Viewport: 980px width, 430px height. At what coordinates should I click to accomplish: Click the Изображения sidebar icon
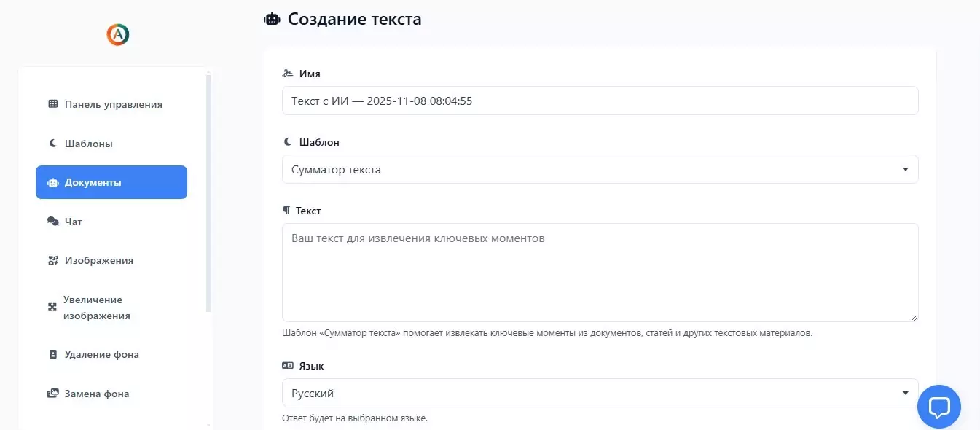coord(52,260)
